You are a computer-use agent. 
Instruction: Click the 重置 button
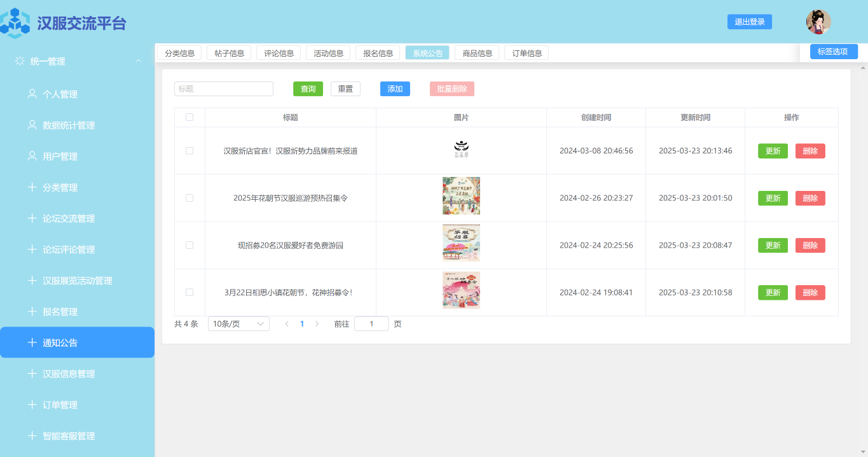coord(345,89)
